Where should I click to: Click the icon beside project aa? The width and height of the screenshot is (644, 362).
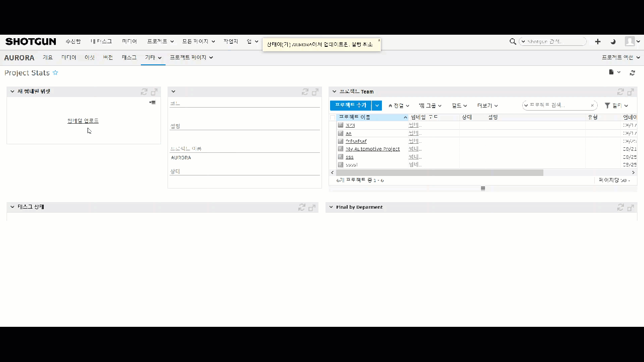click(x=341, y=133)
